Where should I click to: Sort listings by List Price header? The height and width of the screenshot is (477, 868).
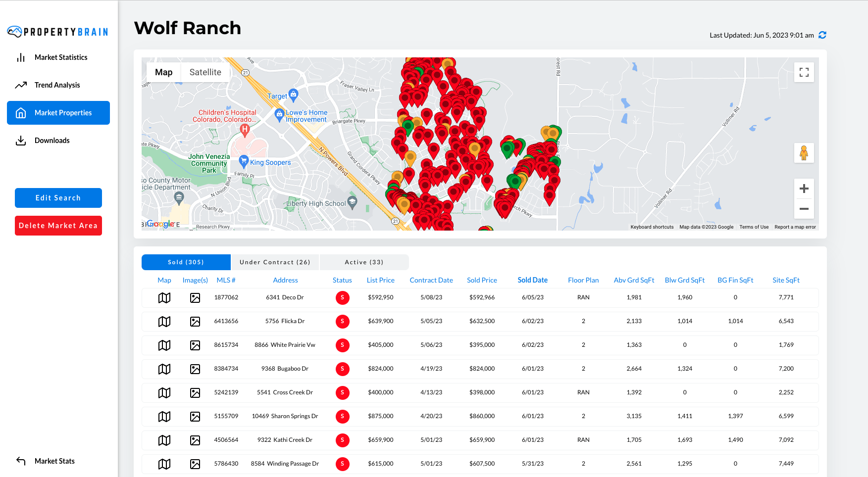[x=380, y=280]
